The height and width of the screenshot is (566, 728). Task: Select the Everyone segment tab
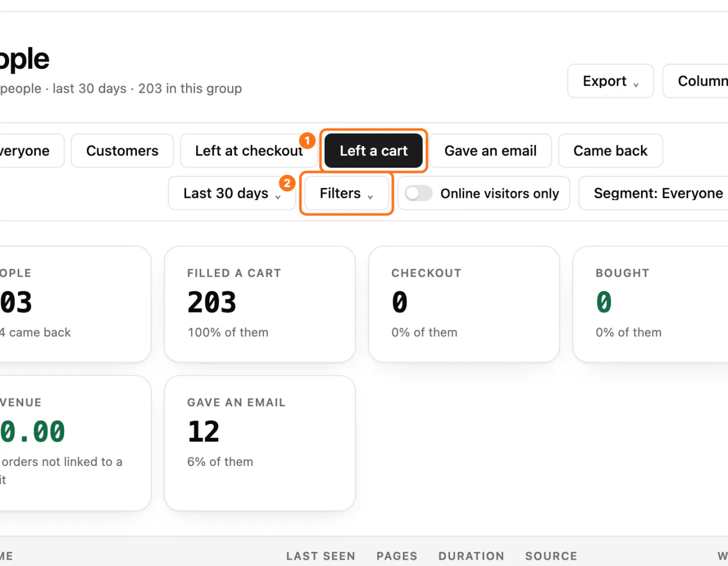coord(31,151)
